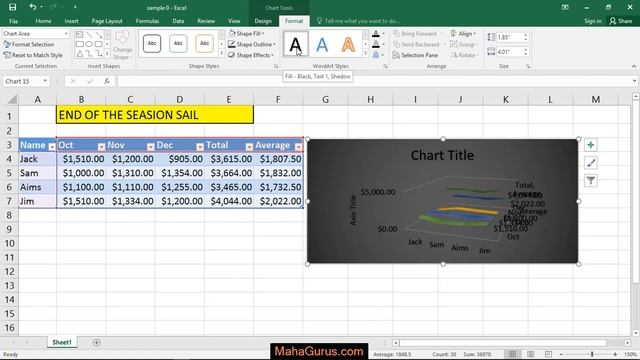Add a new sheet with plus icon
This screenshot has width=640, height=360.
pyautogui.click(x=97, y=342)
